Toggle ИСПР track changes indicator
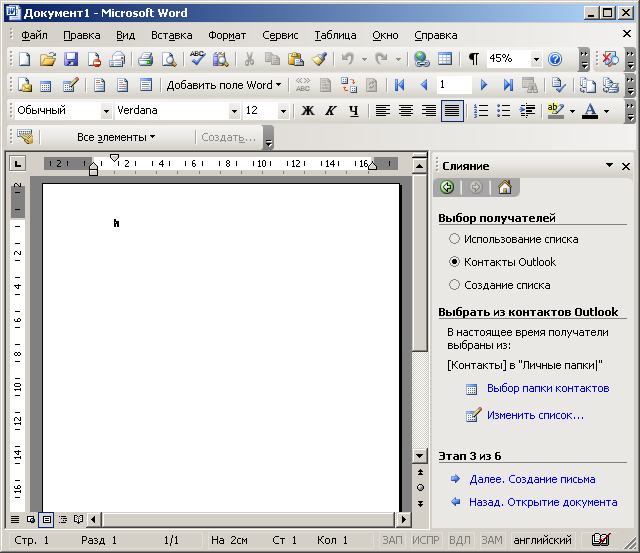The width and height of the screenshot is (640, 553). tap(425, 540)
